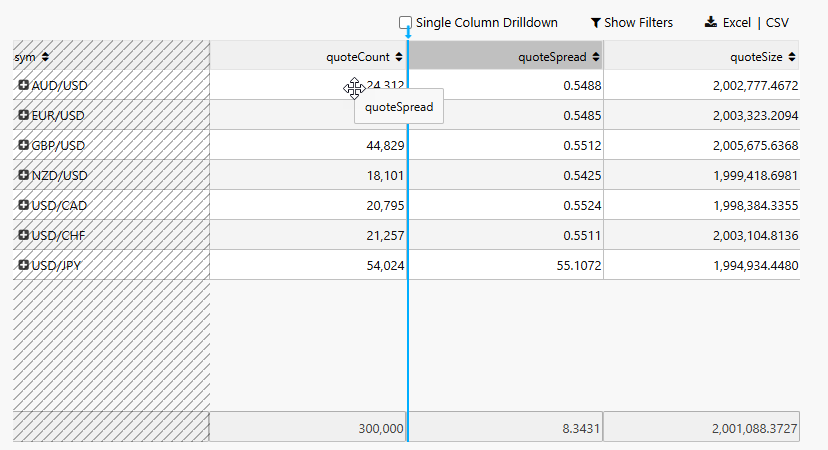This screenshot has height=450, width=828.
Task: Expand the EUR/USD row
Action: (x=23, y=115)
